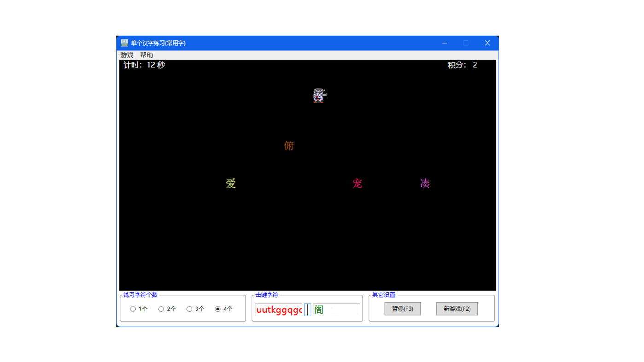Viewport: 644px width, 362px height.
Task: Click the pink falling character 宠
Action: point(357,183)
